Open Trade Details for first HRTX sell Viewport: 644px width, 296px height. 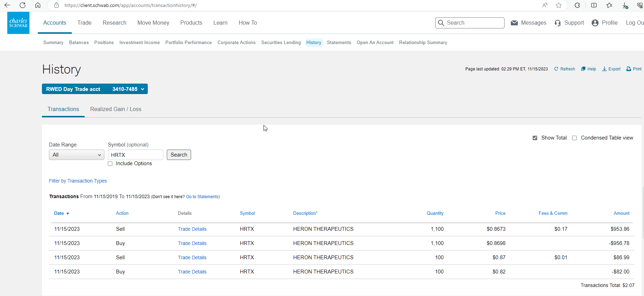click(x=192, y=229)
